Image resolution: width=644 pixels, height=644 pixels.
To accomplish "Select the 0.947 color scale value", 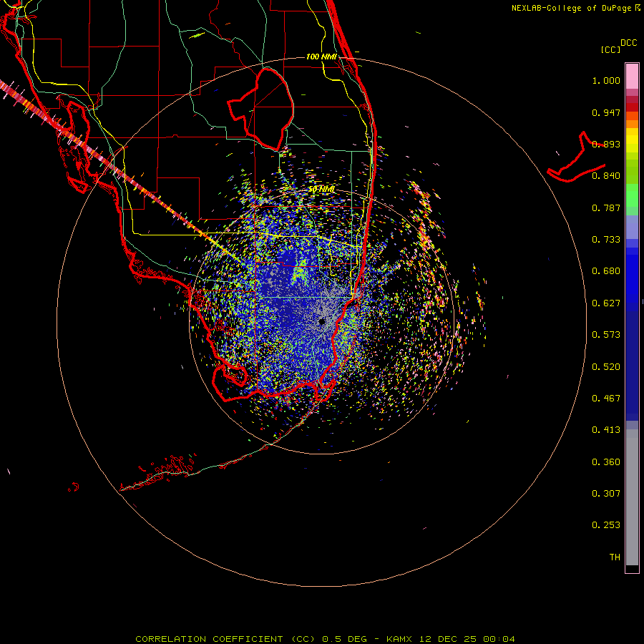I will [x=606, y=112].
